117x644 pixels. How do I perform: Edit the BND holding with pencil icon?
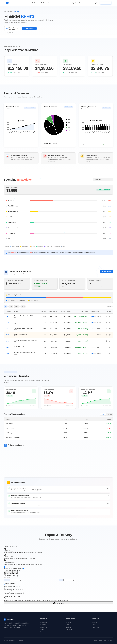click(106, 329)
